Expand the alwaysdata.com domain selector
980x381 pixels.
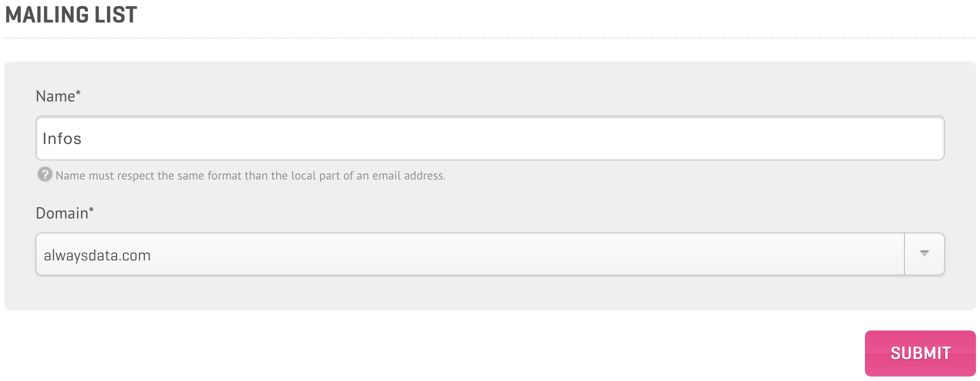(490, 254)
